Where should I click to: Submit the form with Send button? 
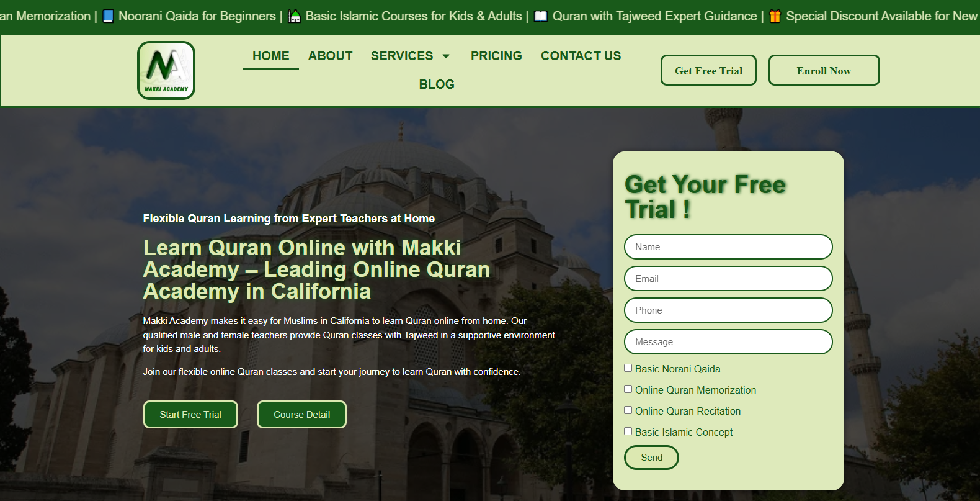(x=651, y=458)
